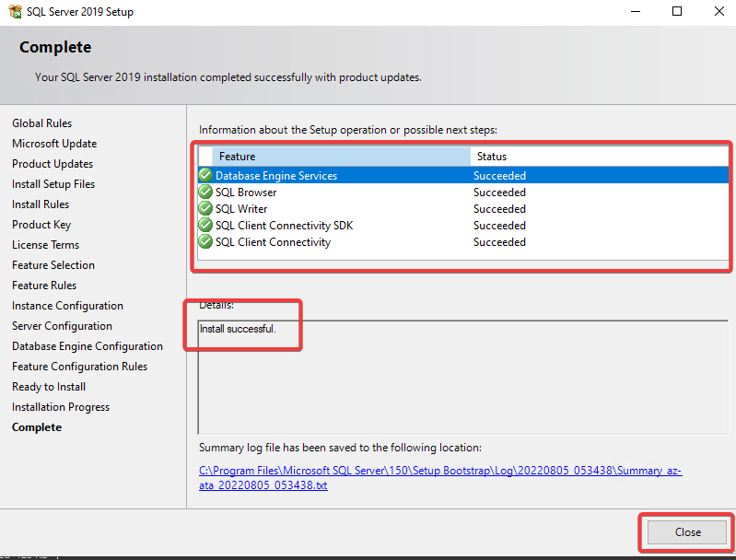The width and height of the screenshot is (736, 560).
Task: Click License Terms step in sidebar
Action: pyautogui.click(x=45, y=245)
